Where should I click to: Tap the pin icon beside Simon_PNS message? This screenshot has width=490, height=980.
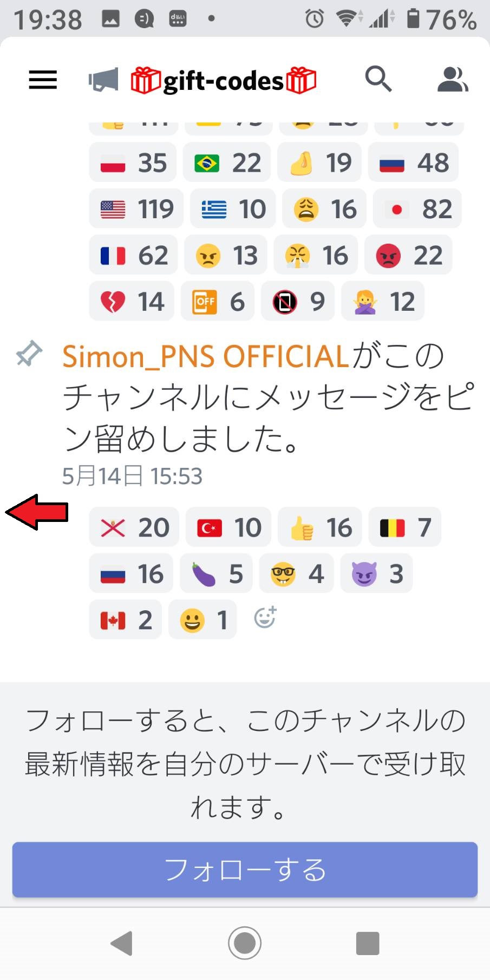(x=29, y=353)
